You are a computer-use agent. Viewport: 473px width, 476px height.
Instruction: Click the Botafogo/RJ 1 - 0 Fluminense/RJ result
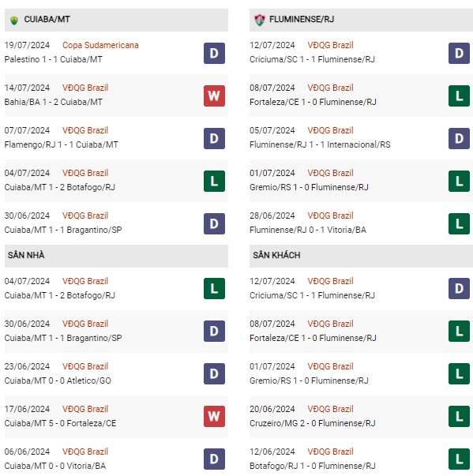(313, 466)
